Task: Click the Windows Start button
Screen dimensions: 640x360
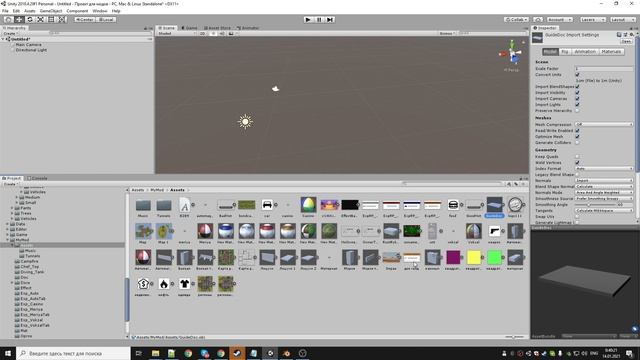Action: tap(8, 353)
